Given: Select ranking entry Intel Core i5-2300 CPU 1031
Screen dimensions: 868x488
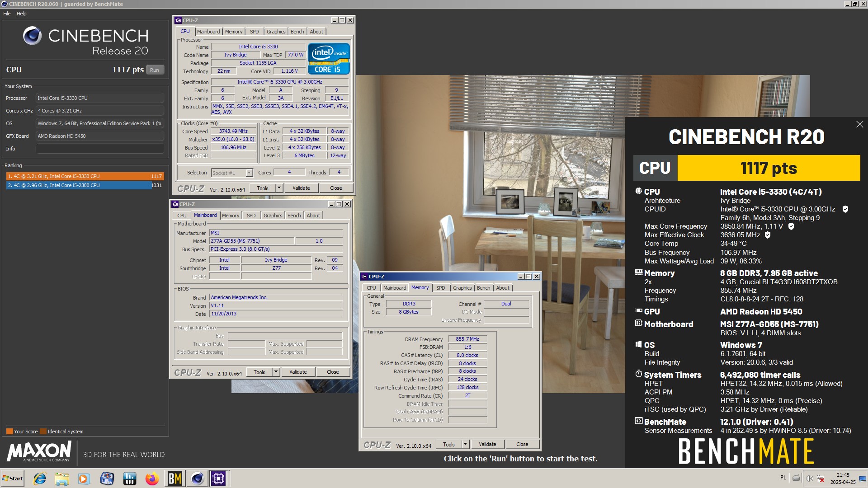Looking at the screenshot, I should (x=85, y=185).
